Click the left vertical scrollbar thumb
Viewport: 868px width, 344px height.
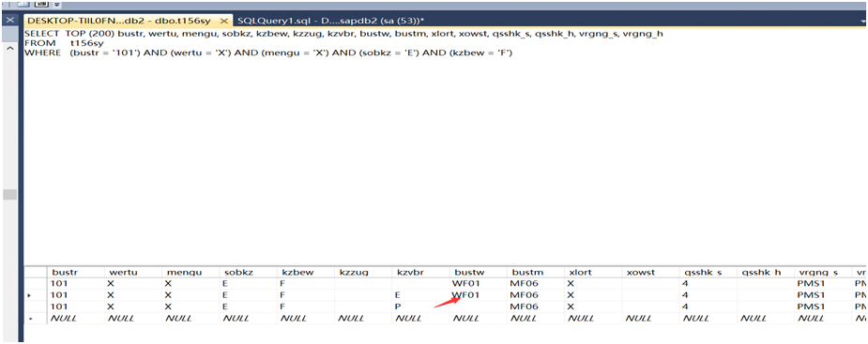9,195
